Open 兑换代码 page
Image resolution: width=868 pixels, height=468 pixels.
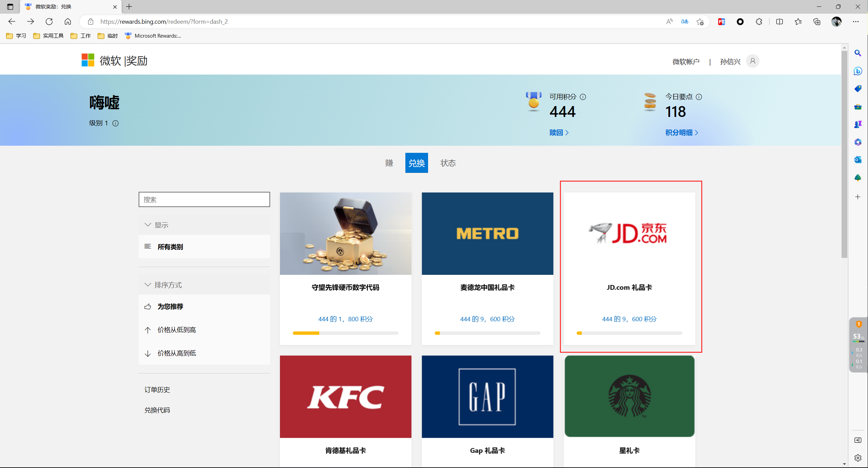[157, 410]
